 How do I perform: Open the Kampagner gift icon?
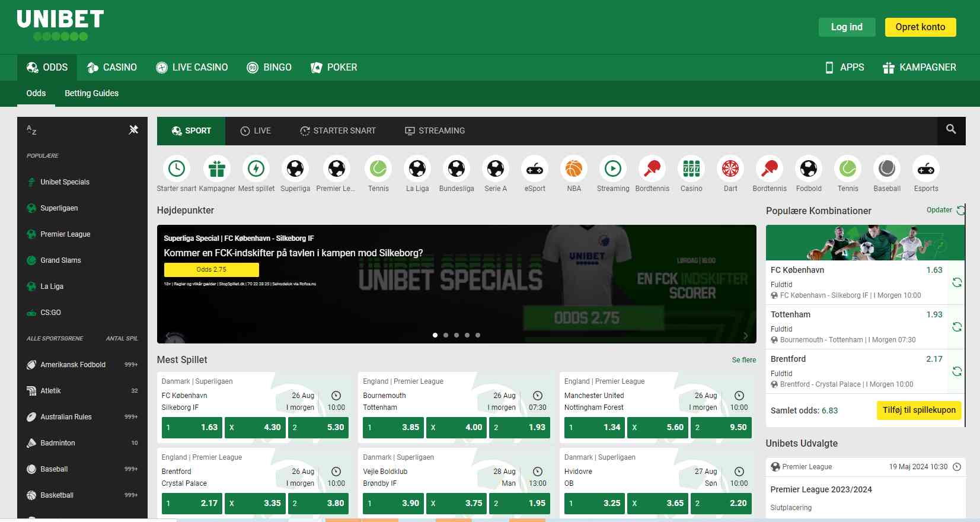pyautogui.click(x=217, y=168)
